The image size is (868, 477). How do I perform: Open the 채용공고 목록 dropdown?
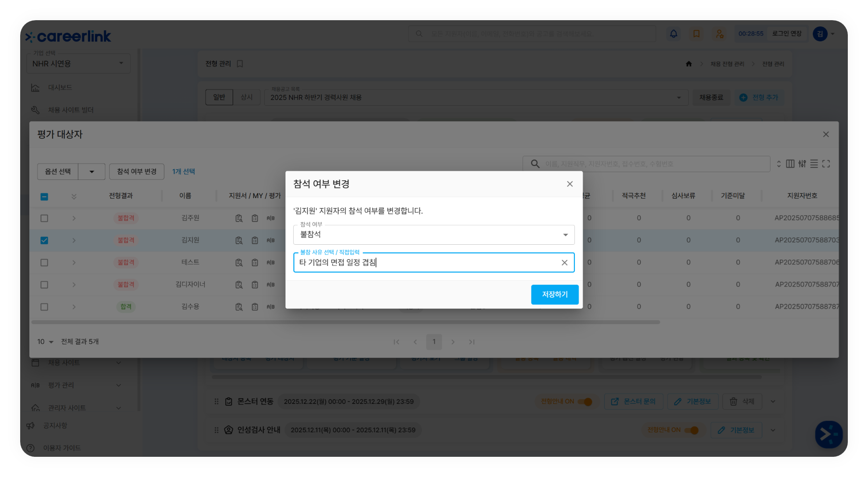476,98
